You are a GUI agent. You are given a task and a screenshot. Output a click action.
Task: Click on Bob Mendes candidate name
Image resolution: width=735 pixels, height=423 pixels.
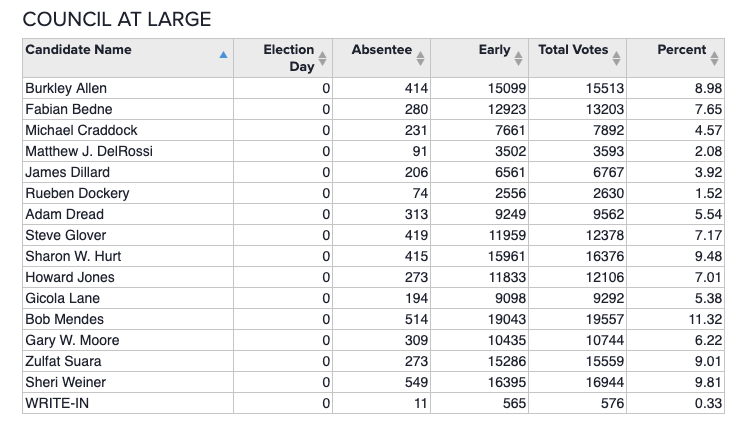[x=64, y=319]
